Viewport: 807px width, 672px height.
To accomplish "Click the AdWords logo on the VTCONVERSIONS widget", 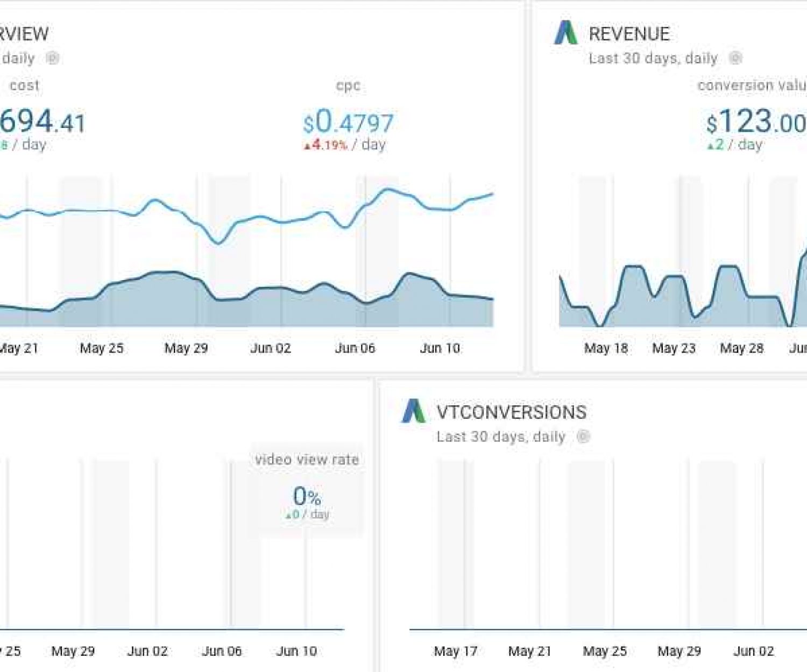I will [413, 412].
